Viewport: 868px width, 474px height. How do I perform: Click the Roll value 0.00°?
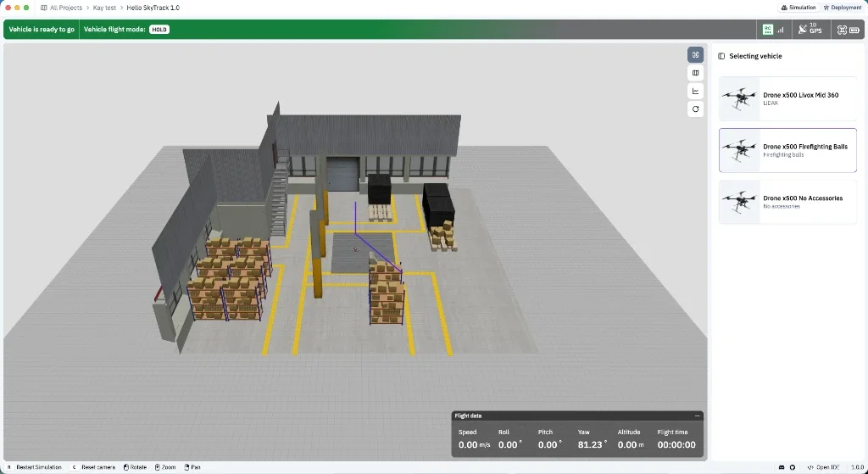click(x=509, y=444)
